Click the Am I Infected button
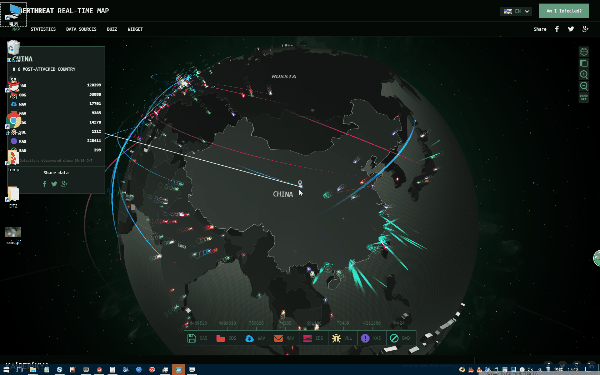This screenshot has height=375, width=600. tap(563, 11)
